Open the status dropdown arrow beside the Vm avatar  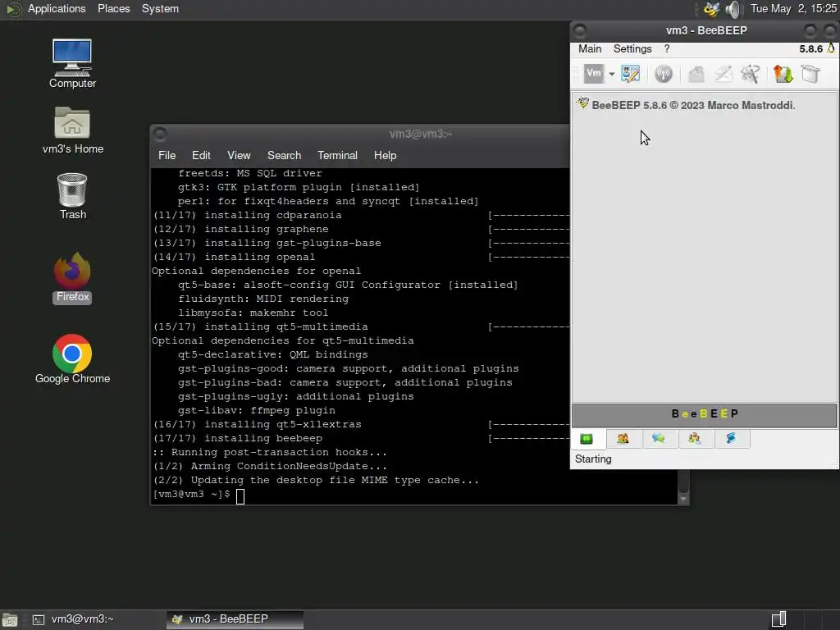coord(611,74)
